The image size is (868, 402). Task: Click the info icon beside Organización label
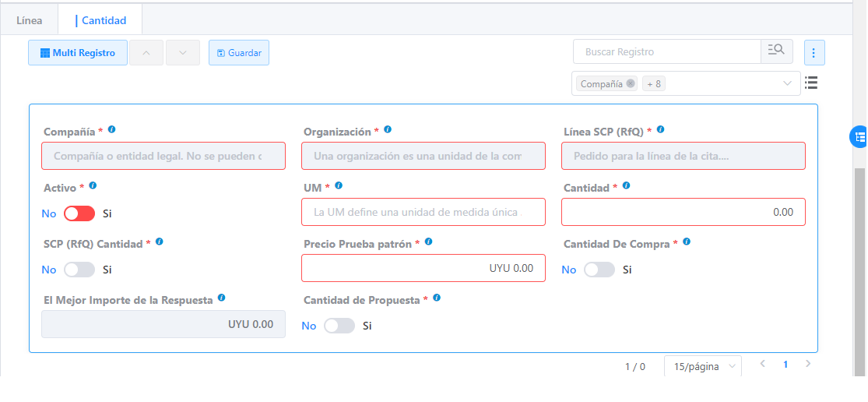pyautogui.click(x=388, y=130)
